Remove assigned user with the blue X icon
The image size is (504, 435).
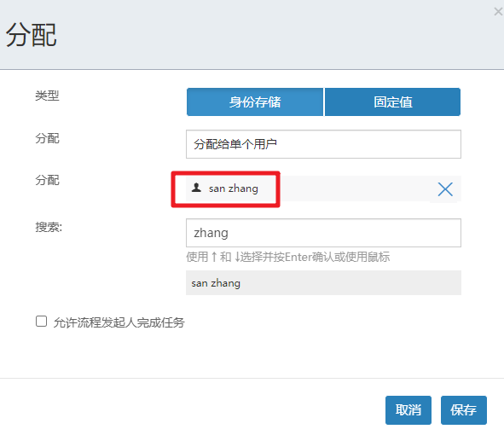coord(445,189)
